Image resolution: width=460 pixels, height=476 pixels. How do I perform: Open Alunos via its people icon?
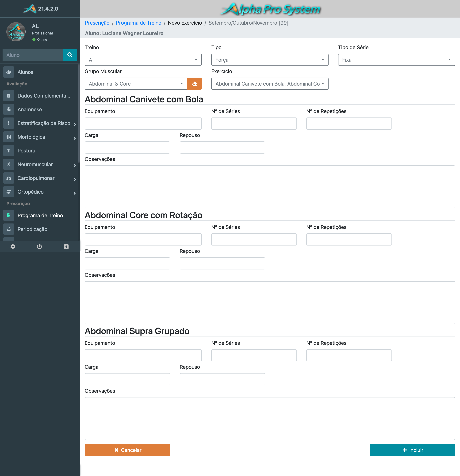9,72
